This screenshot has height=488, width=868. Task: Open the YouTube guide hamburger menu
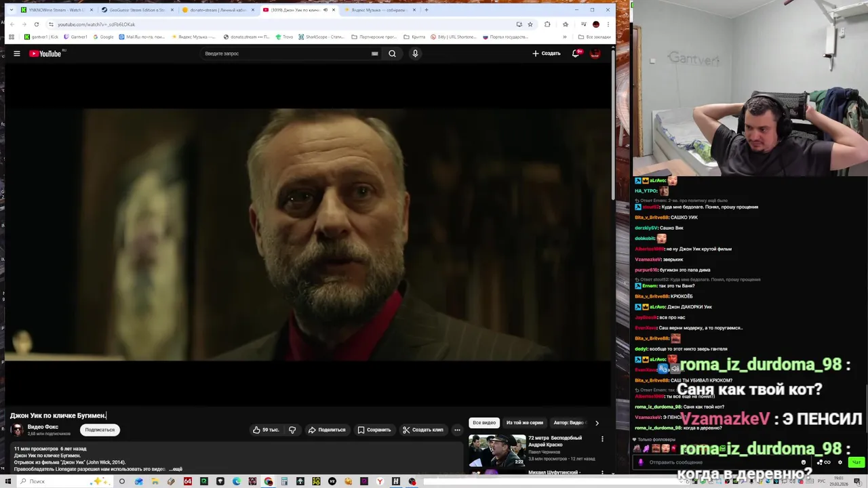pyautogui.click(x=17, y=54)
